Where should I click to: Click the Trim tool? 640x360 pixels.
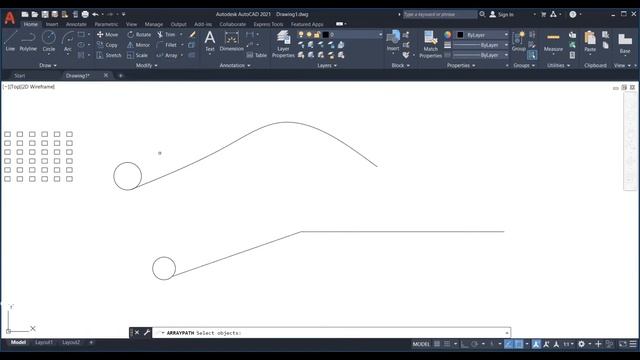tap(167, 35)
